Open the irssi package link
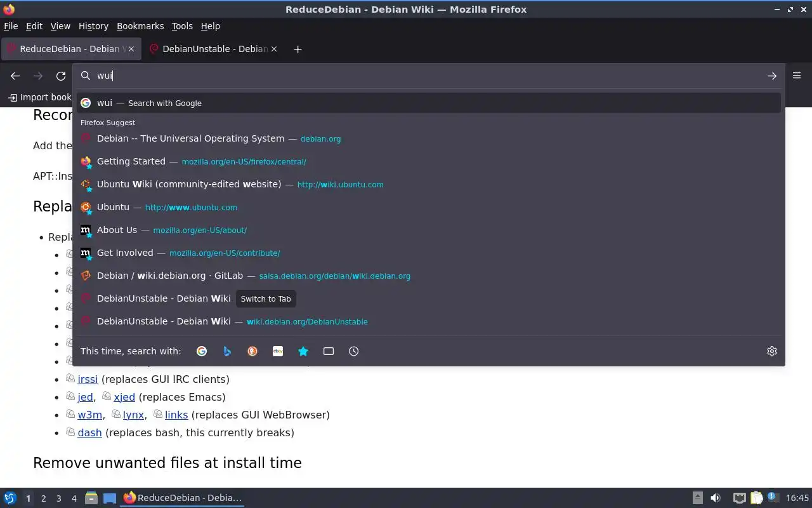The image size is (812, 508). (x=88, y=379)
